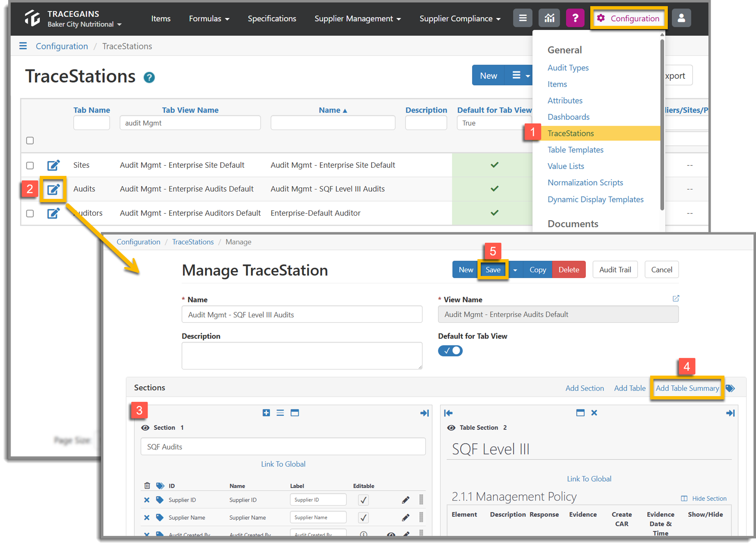Click Hide Section for Management Policy
Viewport: 756px width, 547px height.
[x=704, y=499]
